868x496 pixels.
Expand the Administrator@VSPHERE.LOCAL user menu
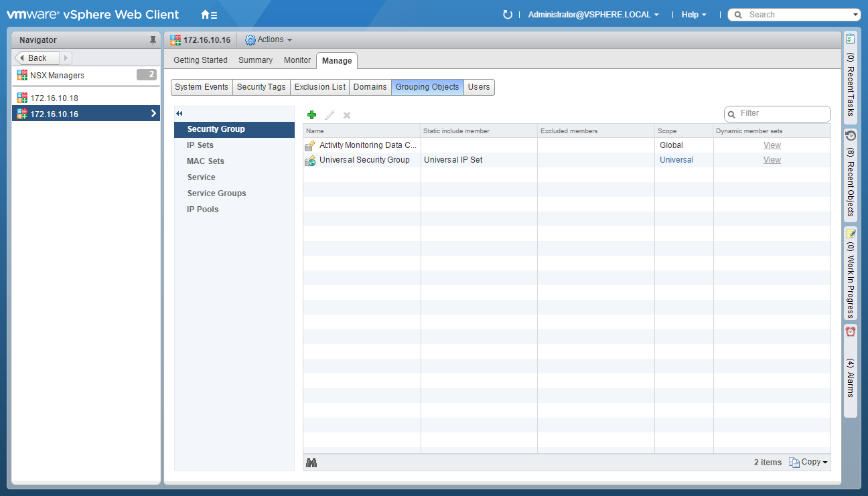pyautogui.click(x=593, y=15)
